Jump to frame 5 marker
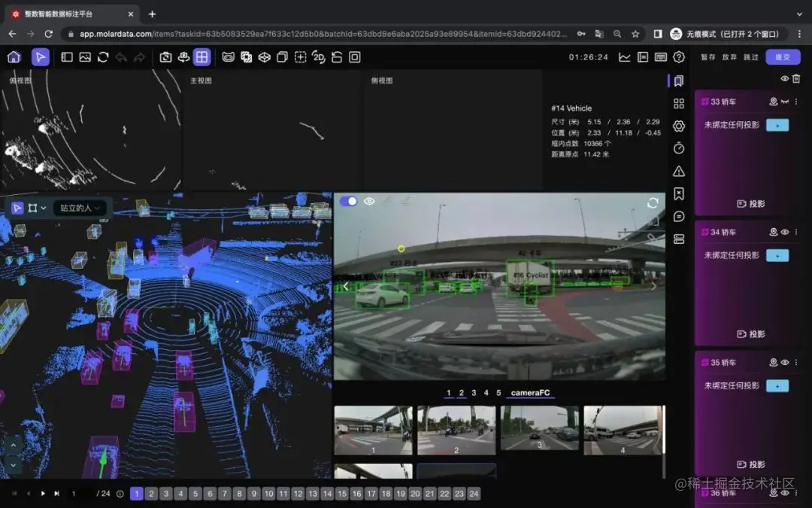Screen dimensions: 812x508 coord(195,494)
